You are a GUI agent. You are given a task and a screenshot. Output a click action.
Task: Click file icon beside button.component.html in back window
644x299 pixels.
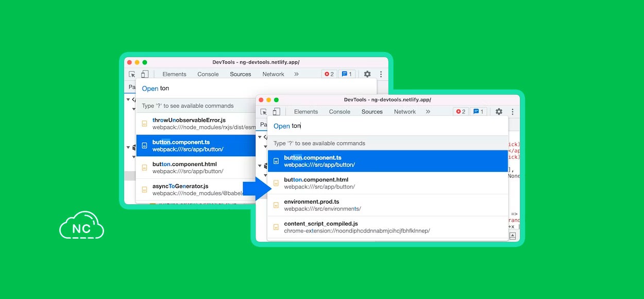(145, 168)
